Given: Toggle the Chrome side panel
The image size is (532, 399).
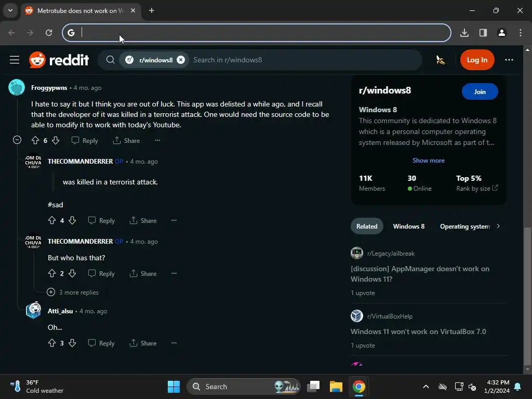Looking at the screenshot, I should pos(483,33).
